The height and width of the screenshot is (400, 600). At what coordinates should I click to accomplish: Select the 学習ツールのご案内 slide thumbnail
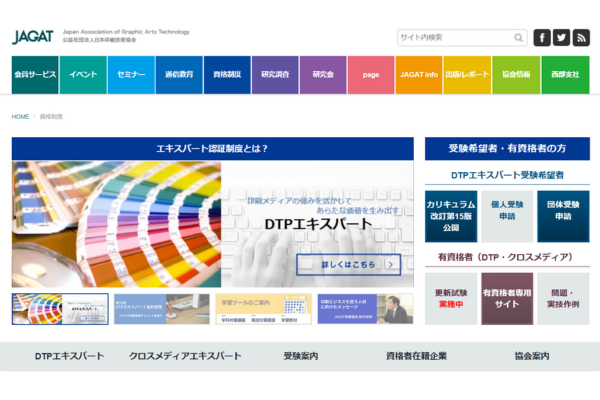pyautogui.click(x=264, y=309)
